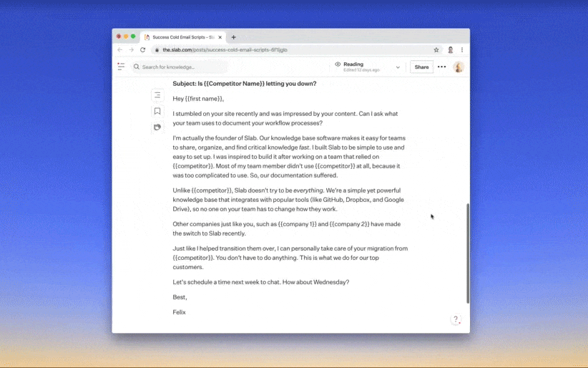Open the browser profile icon
588x368 pixels.
click(x=450, y=50)
